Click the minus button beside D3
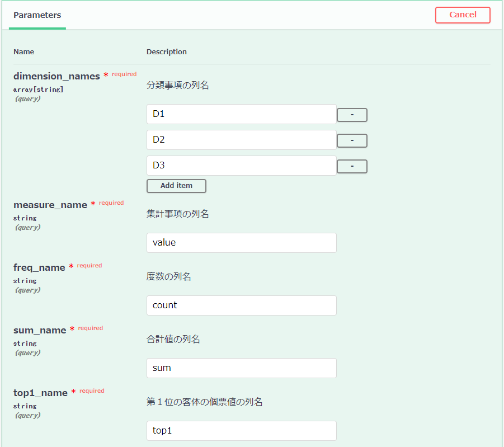504x447 pixels. (x=352, y=166)
